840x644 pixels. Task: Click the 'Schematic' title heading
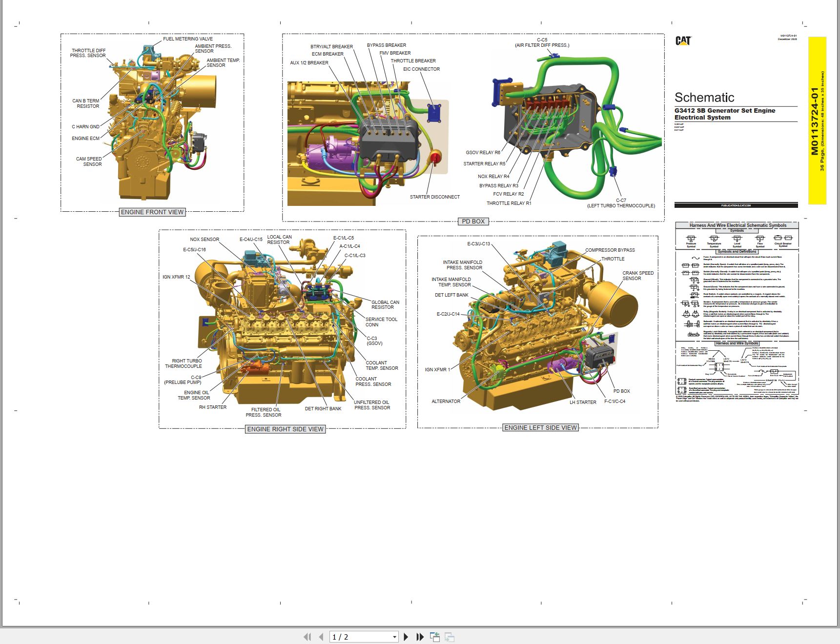(704, 98)
